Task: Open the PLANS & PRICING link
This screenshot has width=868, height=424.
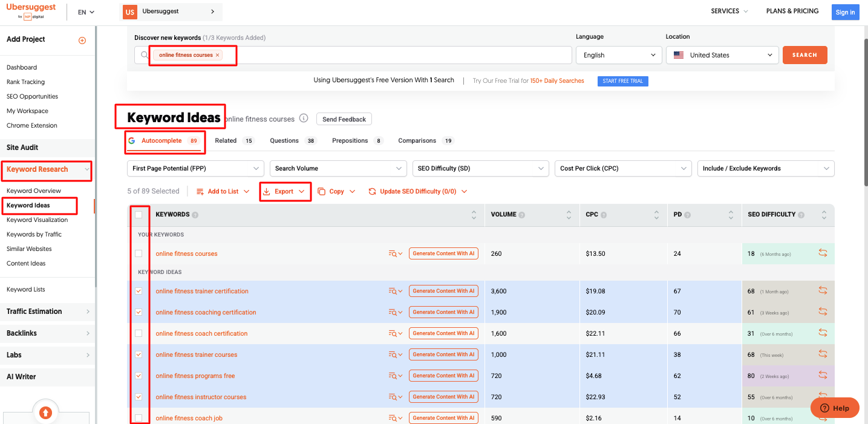Action: [x=792, y=11]
